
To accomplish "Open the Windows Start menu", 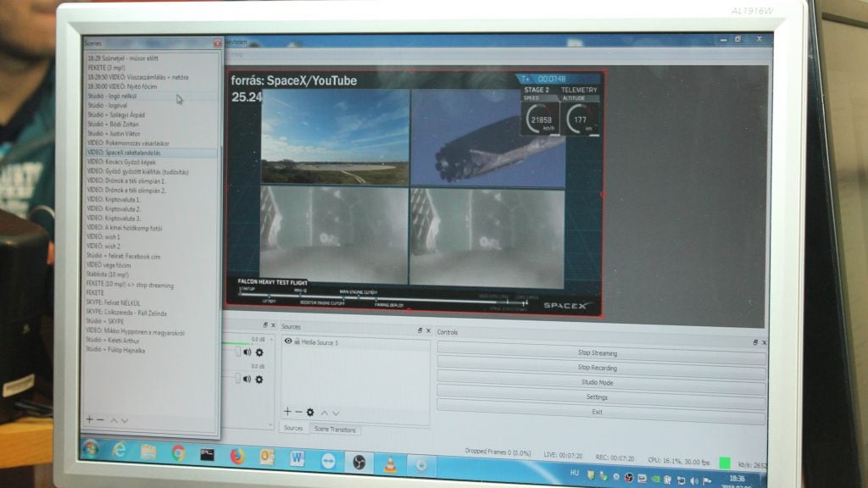I will (x=92, y=449).
